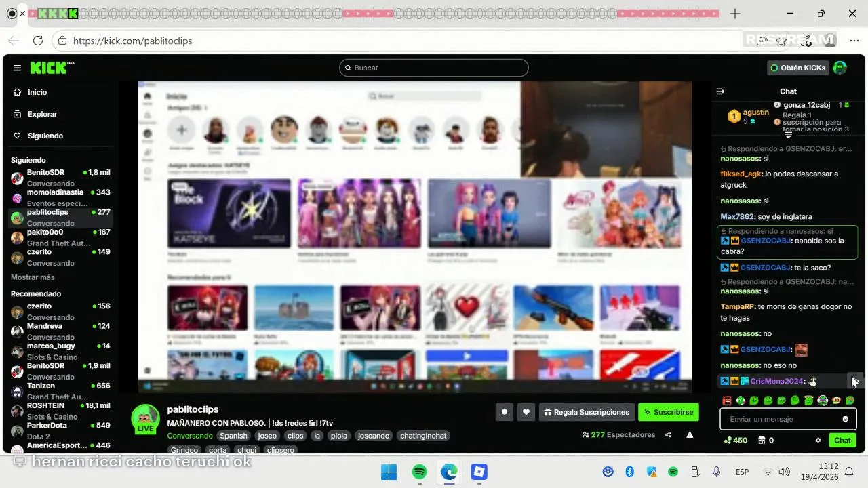Open ROSHTEIN recommended channel
Screen dimensions: 868x488
coord(60,411)
